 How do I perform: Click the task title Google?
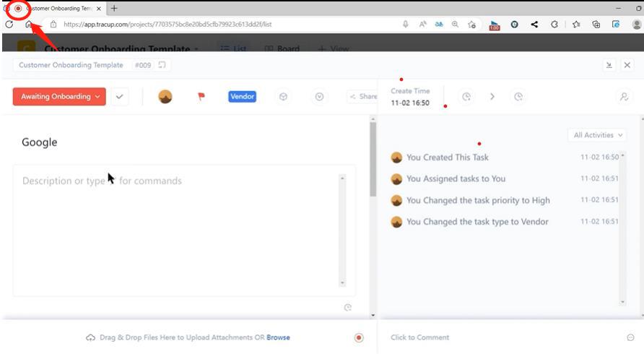click(40, 142)
